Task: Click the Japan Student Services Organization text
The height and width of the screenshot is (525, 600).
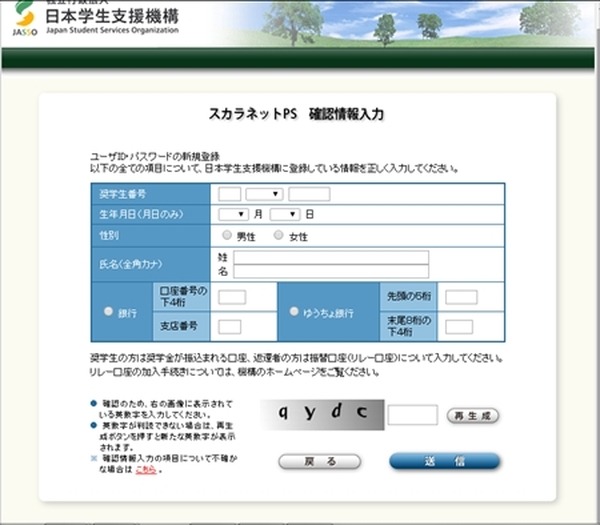Action: 112,30
